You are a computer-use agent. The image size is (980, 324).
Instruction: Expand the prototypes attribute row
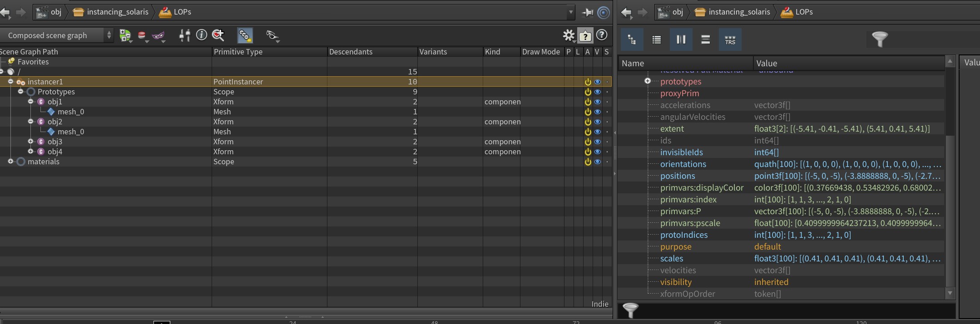[x=648, y=81]
